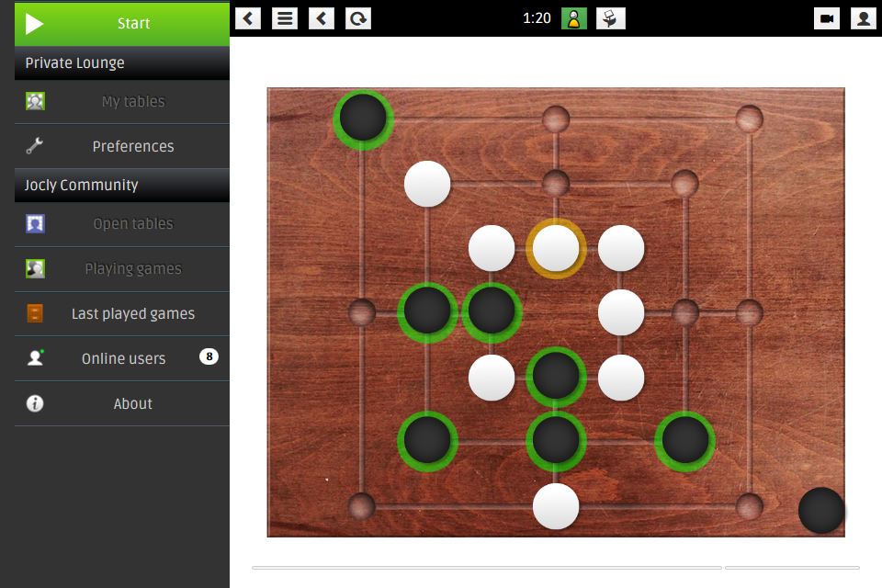This screenshot has width=882, height=588.
Task: Click the progress bar below the board
Action: tap(556, 568)
